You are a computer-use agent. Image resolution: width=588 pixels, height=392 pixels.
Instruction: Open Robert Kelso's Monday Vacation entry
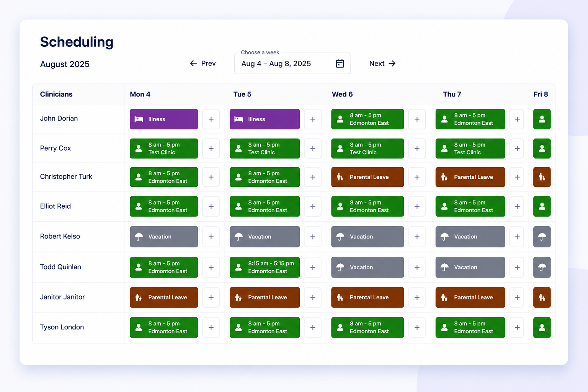point(164,237)
